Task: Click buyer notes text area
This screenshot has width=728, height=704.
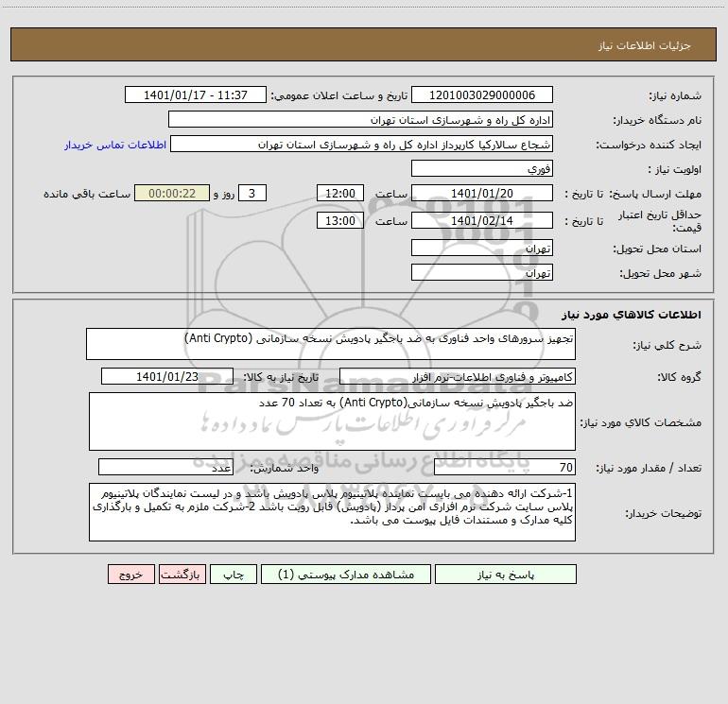Action: 332,512
